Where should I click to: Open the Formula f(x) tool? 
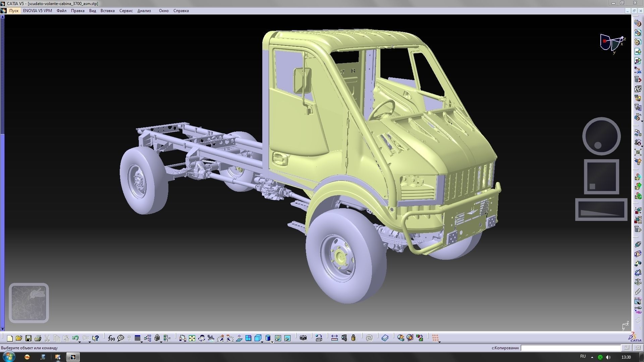pos(111,338)
